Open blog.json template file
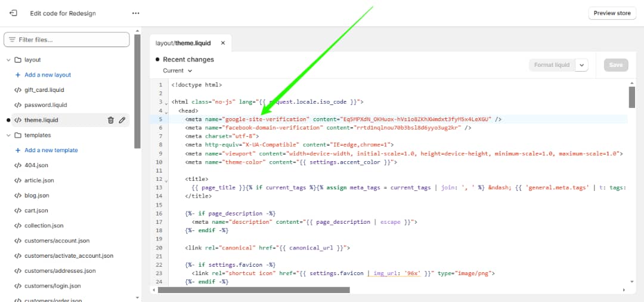The width and height of the screenshot is (644, 302). (x=37, y=196)
